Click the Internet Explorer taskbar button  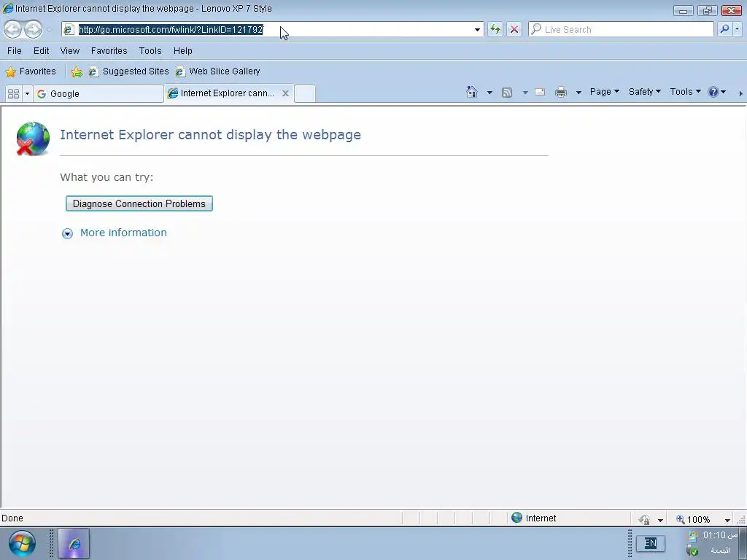coord(74,543)
